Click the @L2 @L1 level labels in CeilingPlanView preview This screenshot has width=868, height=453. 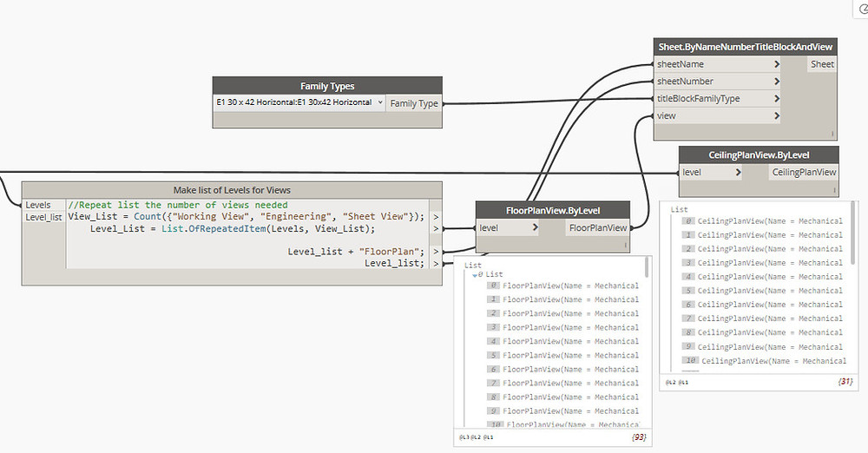click(676, 382)
